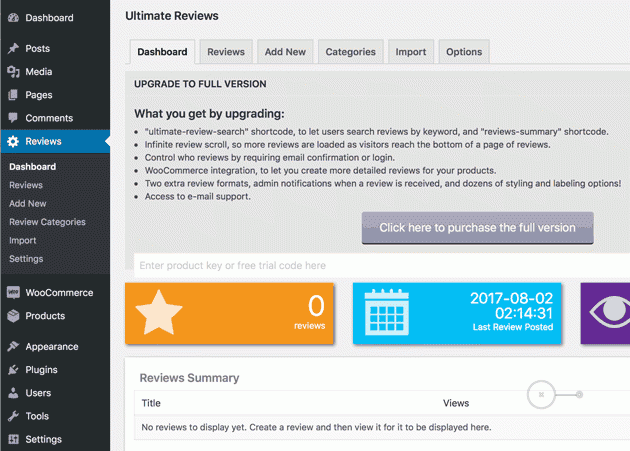The height and width of the screenshot is (451, 630).
Task: Click 'Access to e-mail support.' bullet
Action: coord(198,197)
